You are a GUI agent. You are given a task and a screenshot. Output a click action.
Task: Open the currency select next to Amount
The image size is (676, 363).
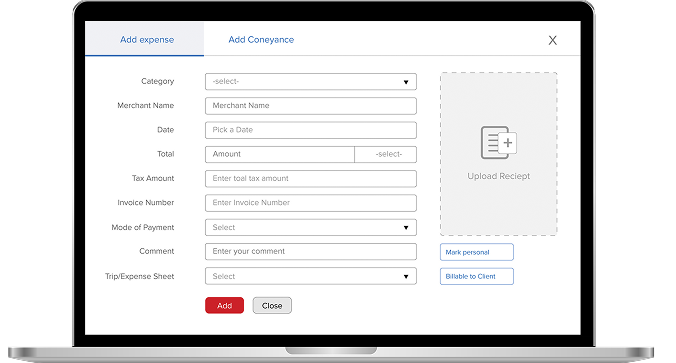tap(386, 154)
